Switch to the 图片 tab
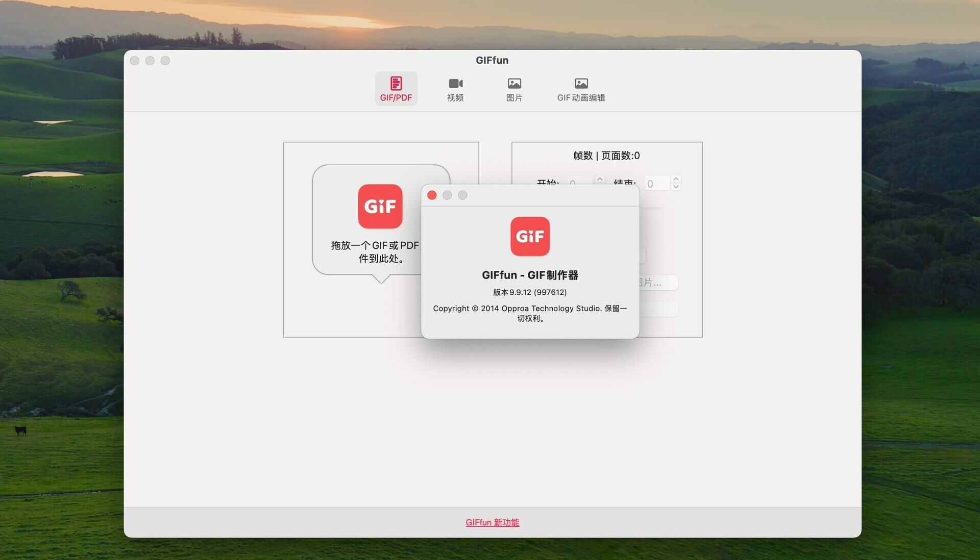980x560 pixels. coord(514,89)
